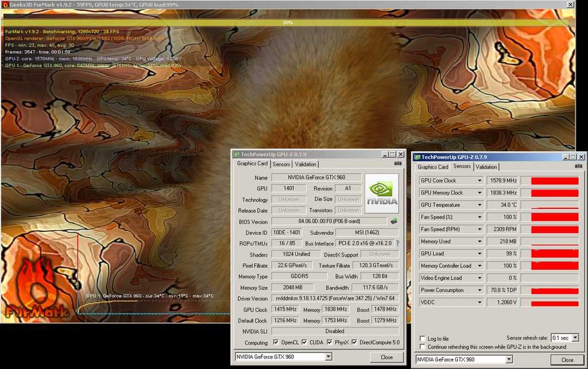
Task: Open GPU selector dropdown in Graphics Card window
Action: tap(328, 357)
